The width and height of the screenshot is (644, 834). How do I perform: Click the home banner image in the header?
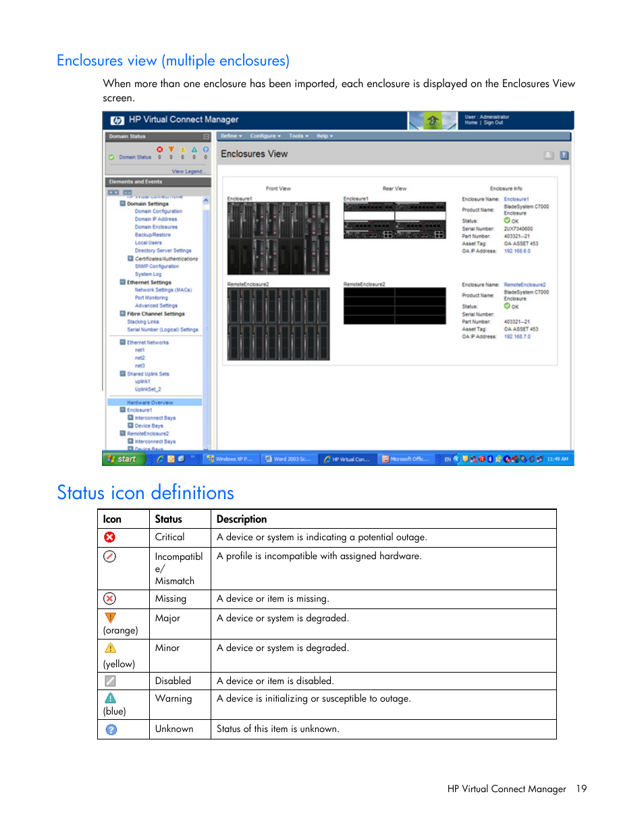(x=433, y=120)
